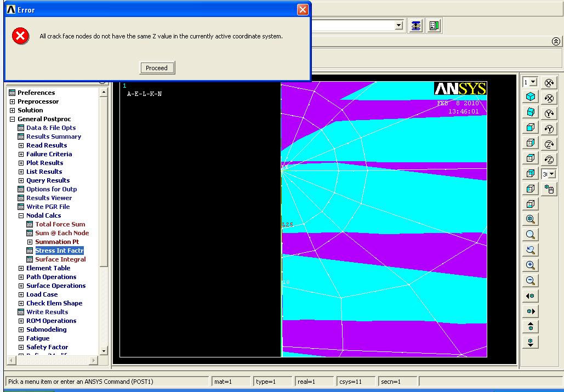The height and width of the screenshot is (392, 564).
Task: Select the isometric view cube icon
Action: pos(531,97)
